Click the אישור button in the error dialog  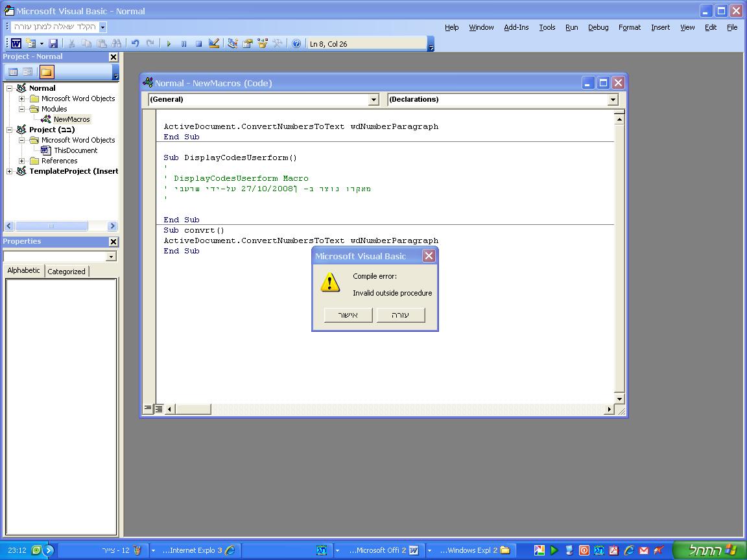point(348,315)
